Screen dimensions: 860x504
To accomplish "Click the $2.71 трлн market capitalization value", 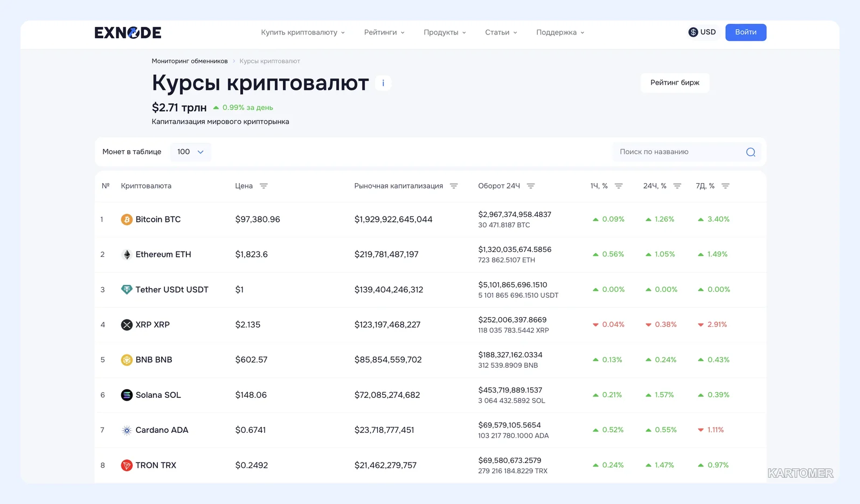I will (179, 108).
